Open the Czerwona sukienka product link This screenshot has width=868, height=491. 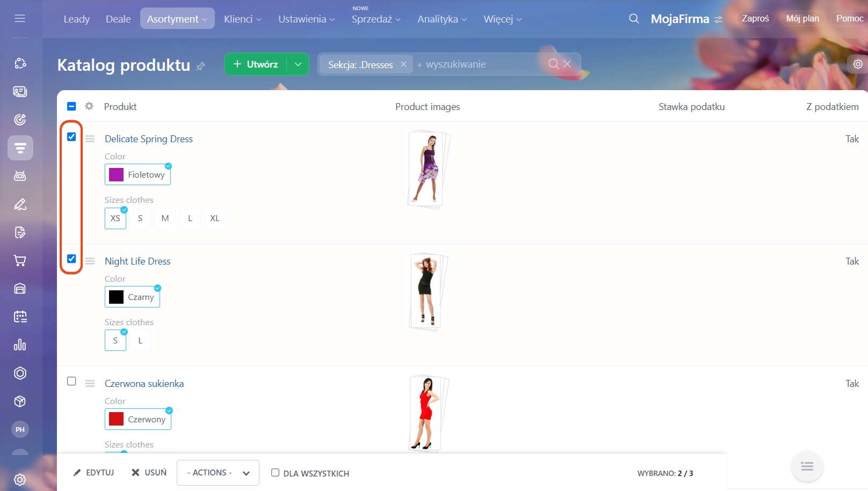[144, 384]
